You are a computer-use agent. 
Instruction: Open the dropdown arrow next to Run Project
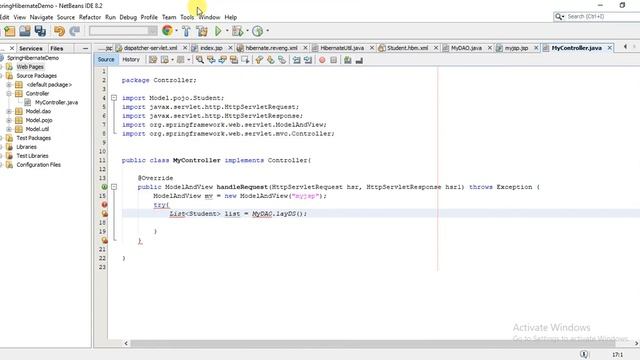(x=227, y=31)
